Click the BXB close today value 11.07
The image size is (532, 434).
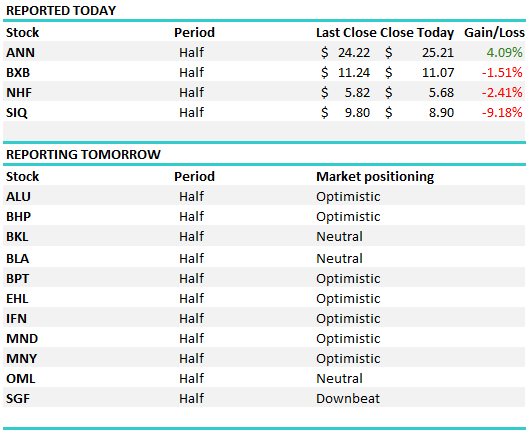438,73
